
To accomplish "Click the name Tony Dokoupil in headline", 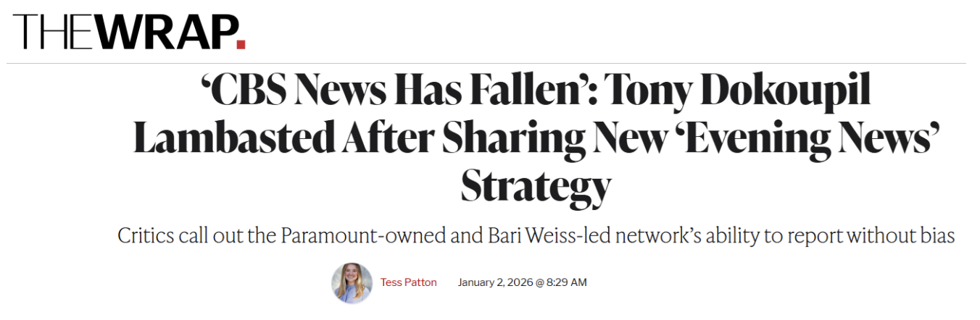I will (739, 93).
